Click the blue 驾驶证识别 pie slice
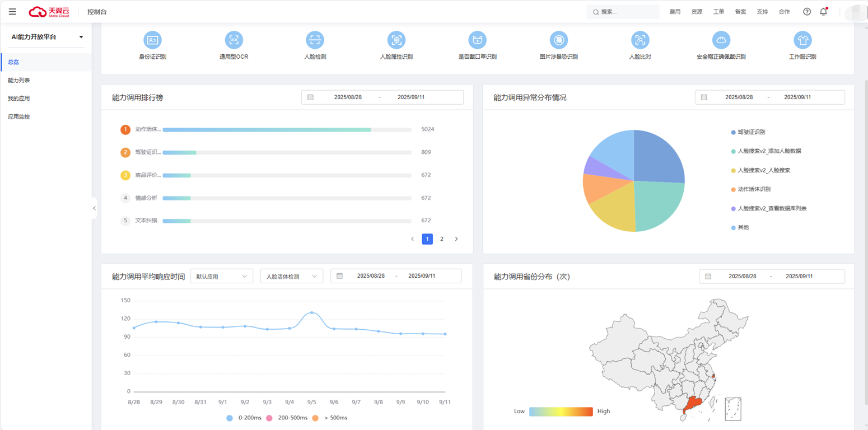The height and width of the screenshot is (430, 868). click(x=658, y=157)
